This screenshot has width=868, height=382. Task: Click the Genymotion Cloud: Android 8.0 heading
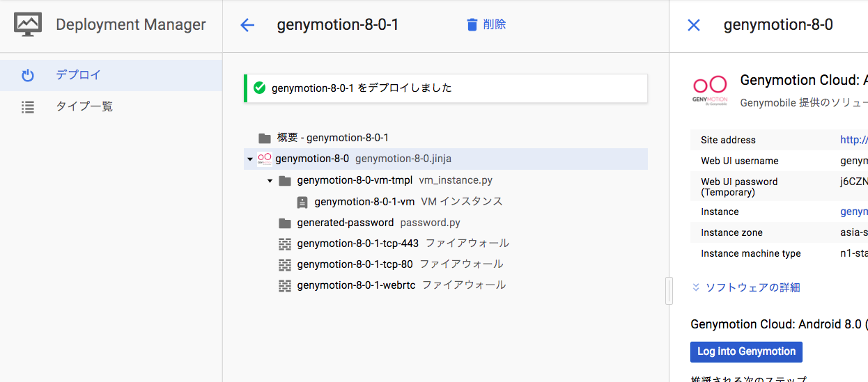tap(779, 324)
